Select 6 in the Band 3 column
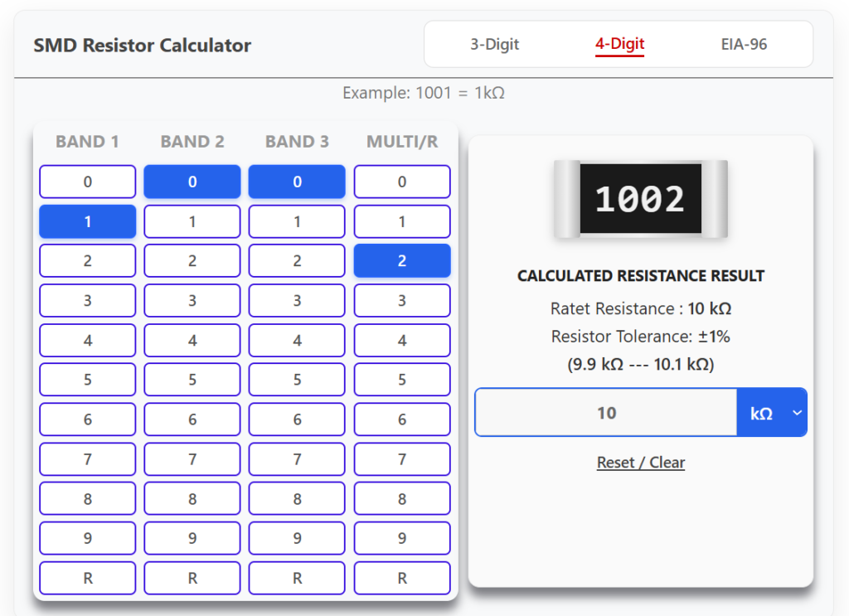 coord(297,420)
